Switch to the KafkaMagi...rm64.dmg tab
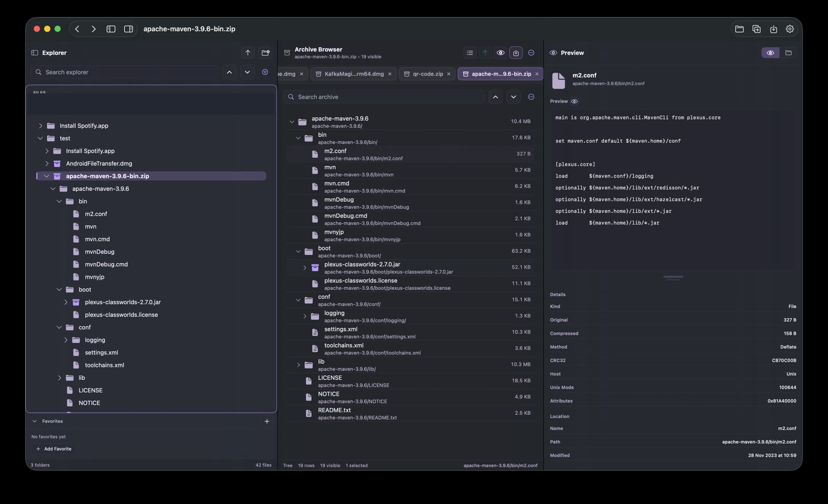Viewport: 828px width, 504px height. click(354, 74)
